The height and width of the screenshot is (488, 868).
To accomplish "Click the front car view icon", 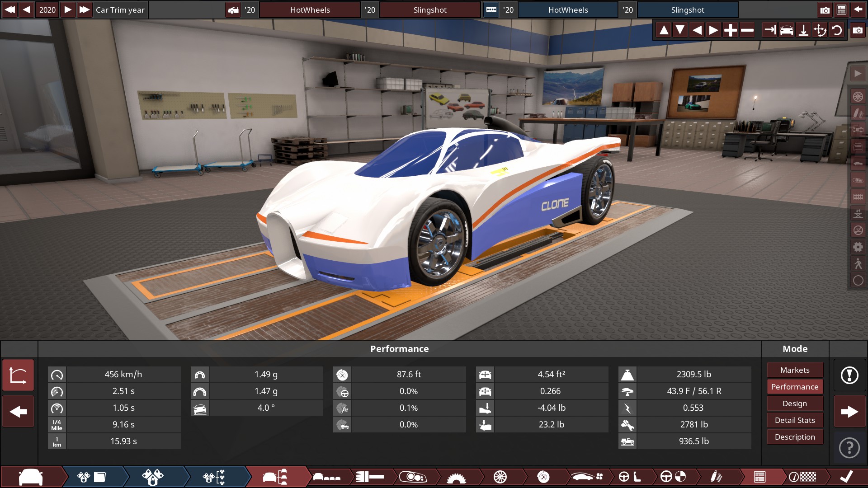I will pos(787,30).
